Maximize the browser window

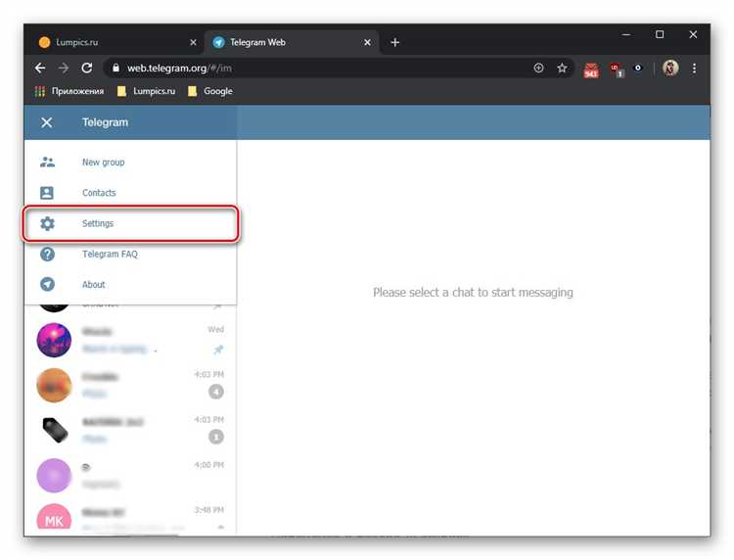pos(660,34)
